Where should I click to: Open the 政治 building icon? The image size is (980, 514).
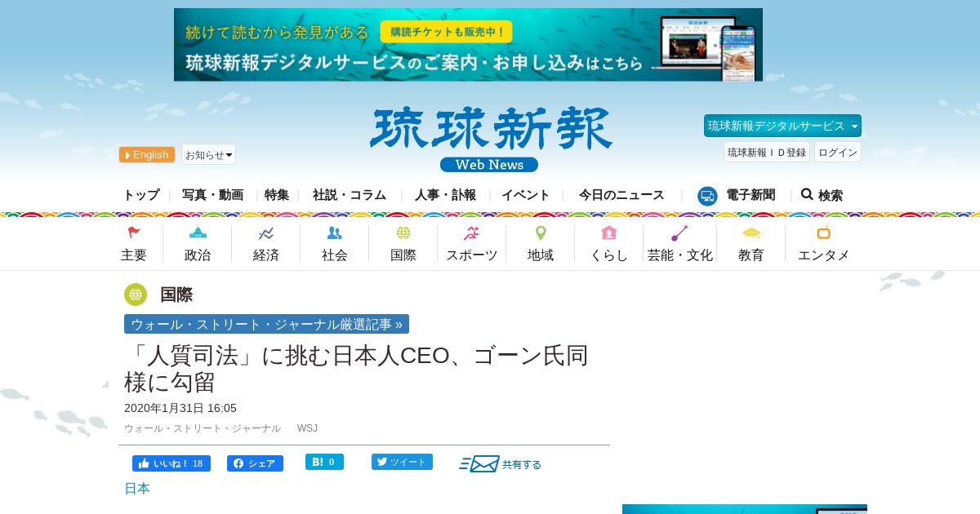point(198,233)
